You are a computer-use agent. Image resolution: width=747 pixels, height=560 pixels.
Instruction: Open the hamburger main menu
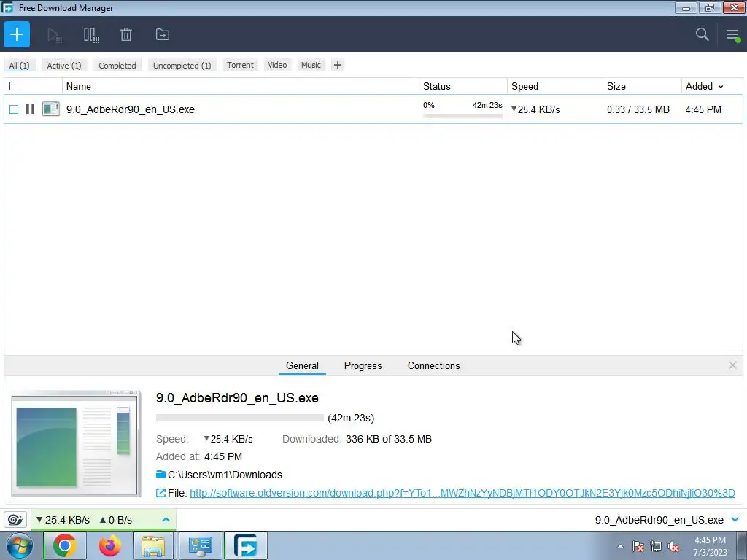click(732, 35)
